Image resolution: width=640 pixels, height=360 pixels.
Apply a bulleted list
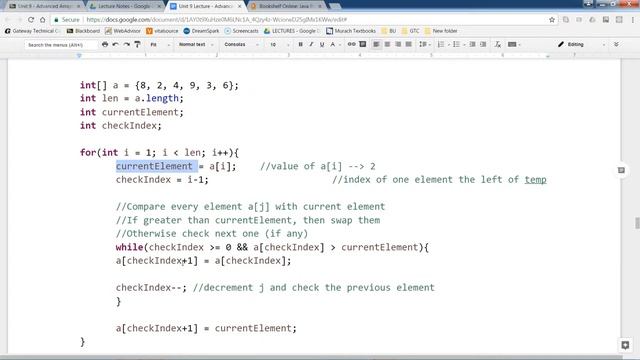point(456,44)
